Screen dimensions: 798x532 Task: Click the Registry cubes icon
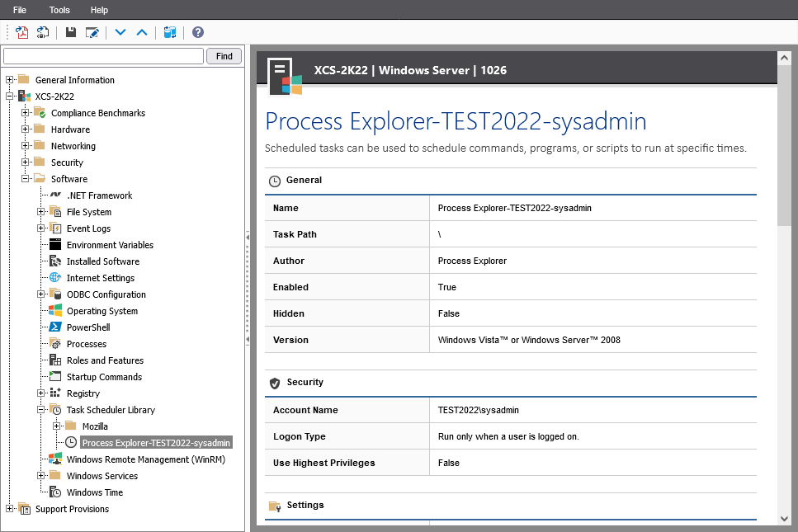[x=55, y=393]
